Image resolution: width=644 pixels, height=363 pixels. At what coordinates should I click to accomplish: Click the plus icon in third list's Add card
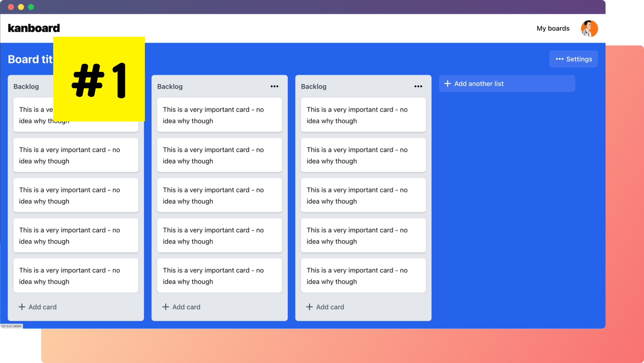click(309, 307)
